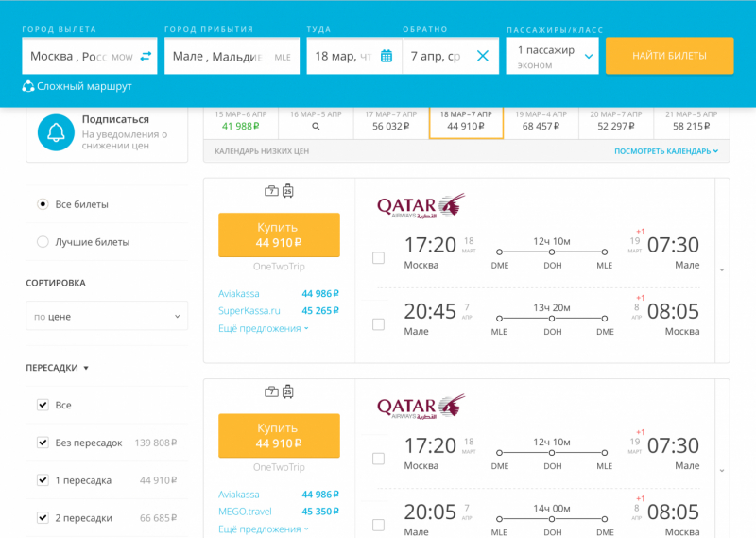Expand first ticket details chevron

coord(722,270)
